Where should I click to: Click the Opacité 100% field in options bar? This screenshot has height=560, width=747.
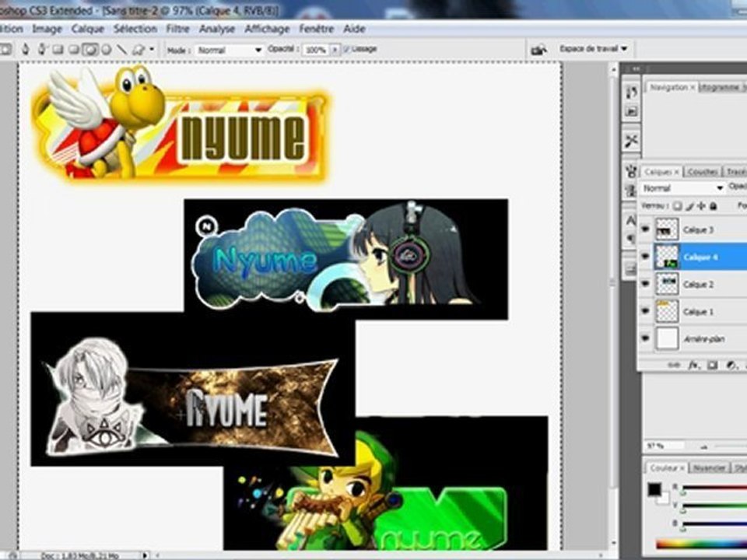315,50
